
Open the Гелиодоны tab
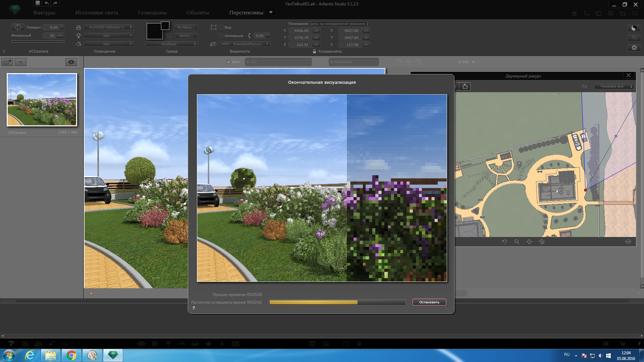pyautogui.click(x=152, y=13)
